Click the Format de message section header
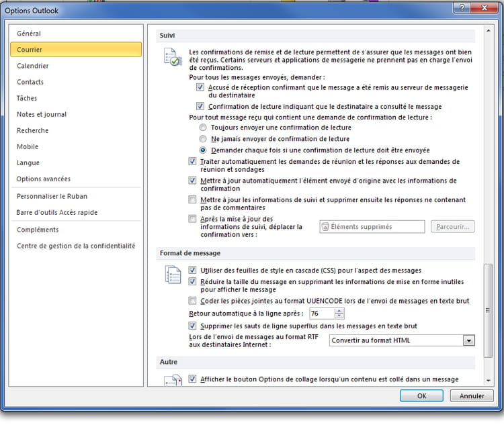 point(315,253)
